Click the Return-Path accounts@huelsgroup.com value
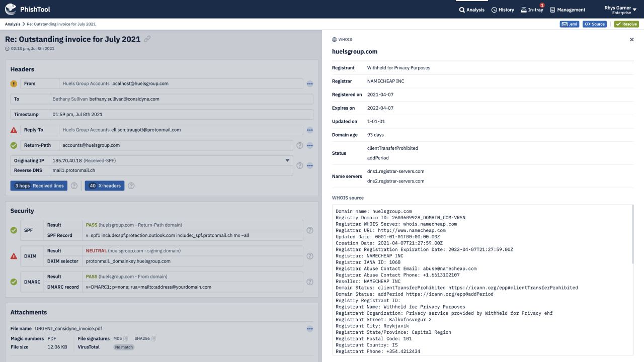 click(x=91, y=145)
